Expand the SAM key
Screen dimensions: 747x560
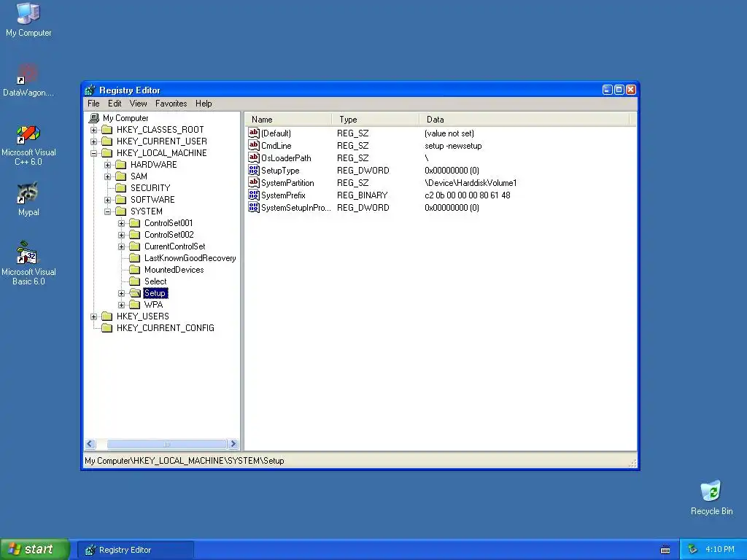click(108, 176)
